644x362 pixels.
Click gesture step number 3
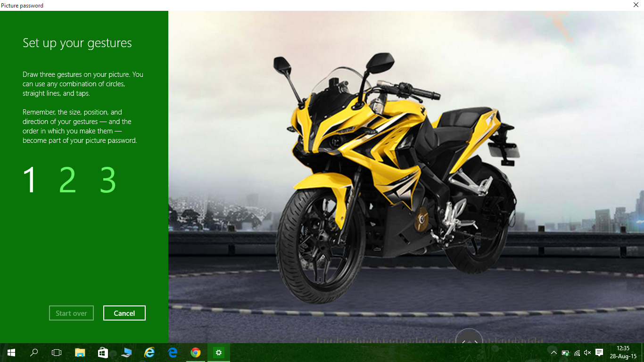click(x=108, y=180)
